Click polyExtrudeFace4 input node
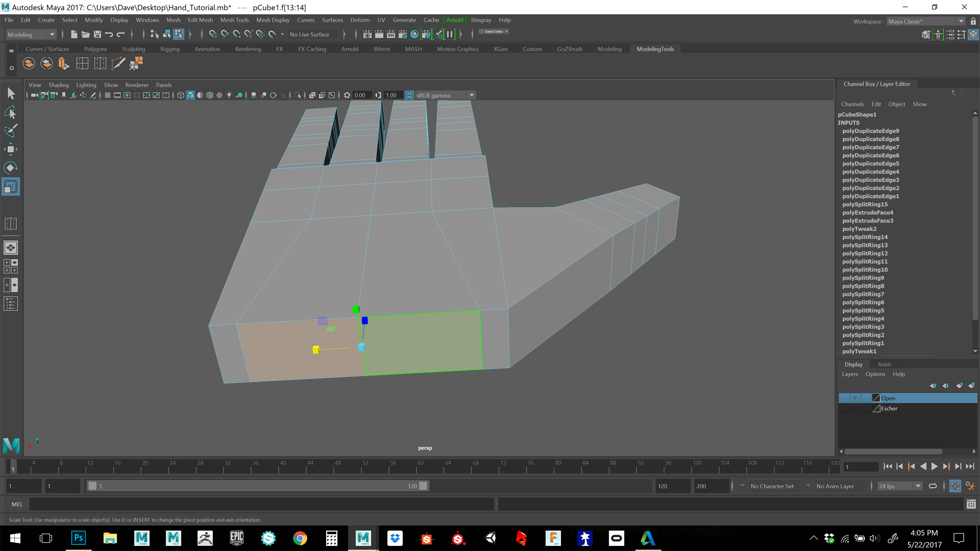980x551 pixels. click(868, 213)
